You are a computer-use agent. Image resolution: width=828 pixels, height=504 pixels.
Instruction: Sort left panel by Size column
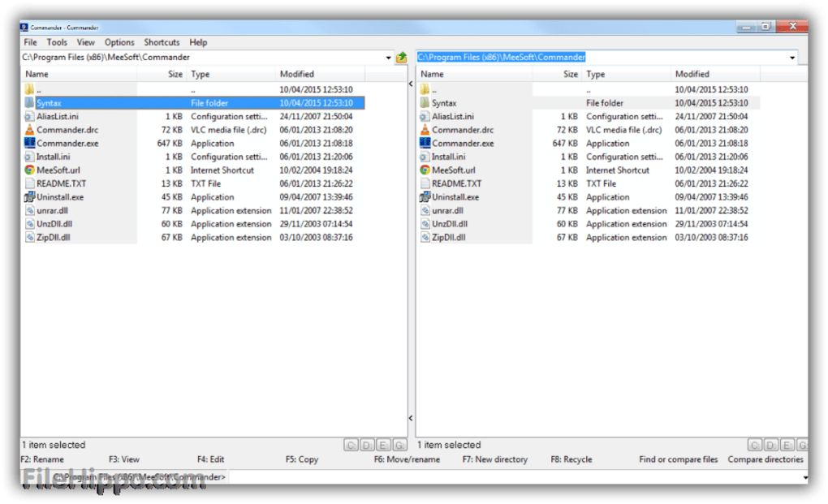[162, 75]
